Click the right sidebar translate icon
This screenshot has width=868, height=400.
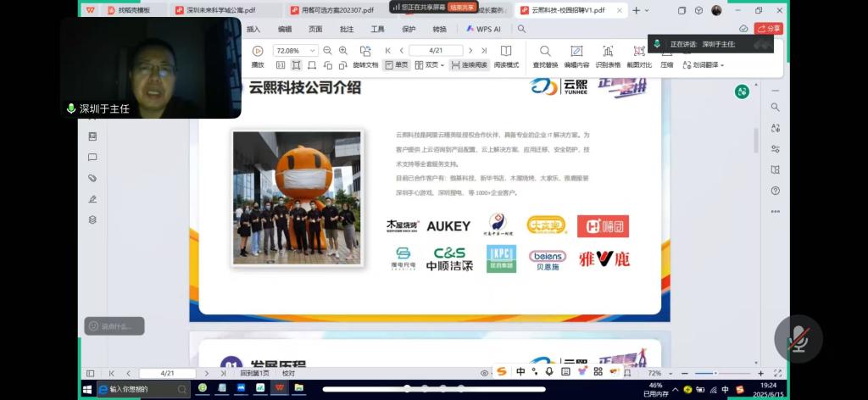(x=775, y=128)
